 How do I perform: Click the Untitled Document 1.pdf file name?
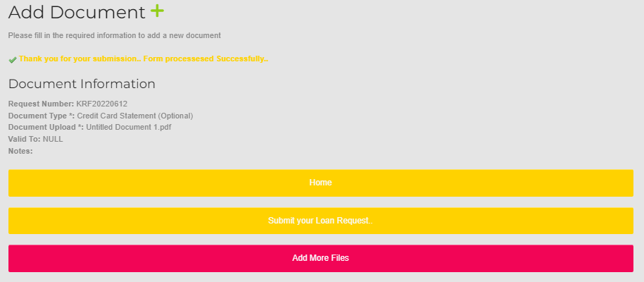(129, 128)
